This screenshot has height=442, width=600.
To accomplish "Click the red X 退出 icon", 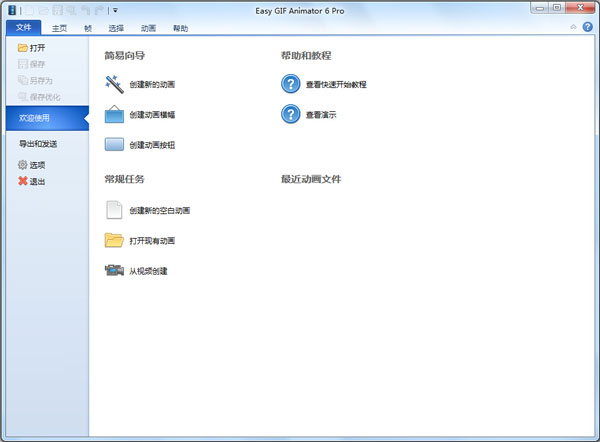I will coord(23,181).
